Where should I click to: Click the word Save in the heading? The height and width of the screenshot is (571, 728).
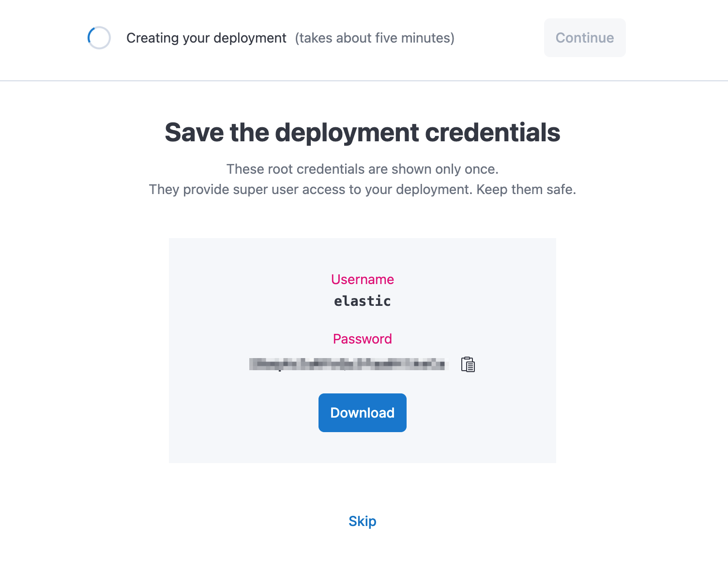[x=195, y=133]
